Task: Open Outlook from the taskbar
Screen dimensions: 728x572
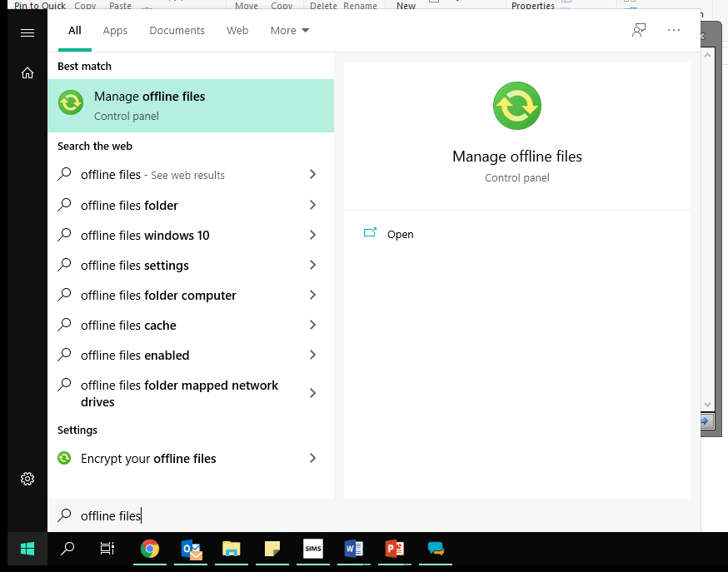Action: (192, 549)
